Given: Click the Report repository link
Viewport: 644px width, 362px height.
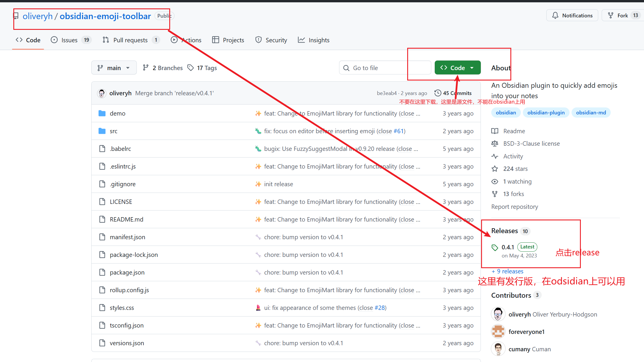Looking at the screenshot, I should point(514,206).
